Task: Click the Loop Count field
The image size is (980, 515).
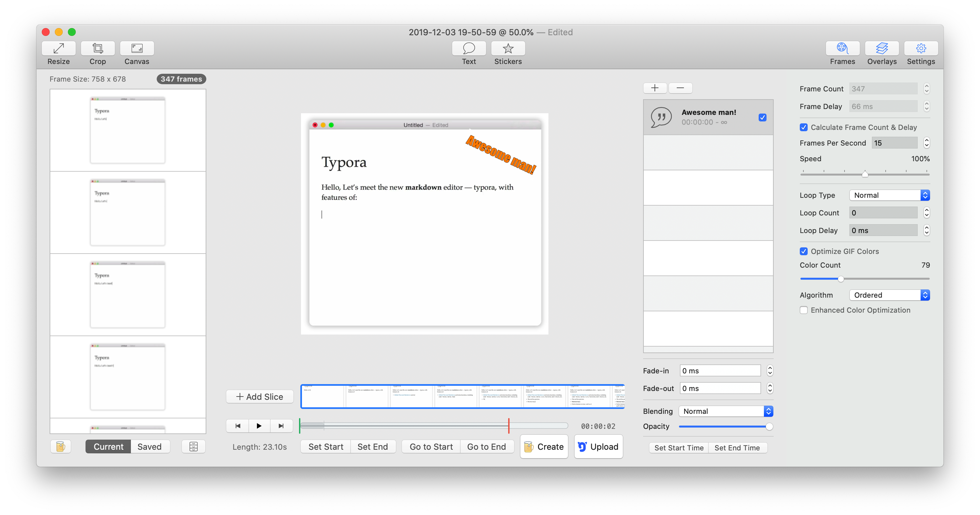Action: tap(883, 213)
